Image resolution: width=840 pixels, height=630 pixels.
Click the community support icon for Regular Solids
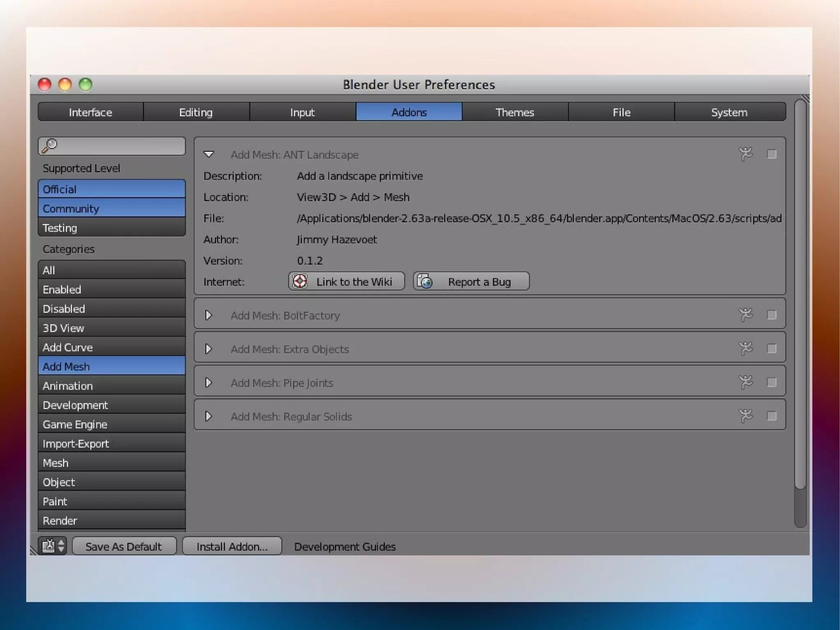click(x=746, y=416)
